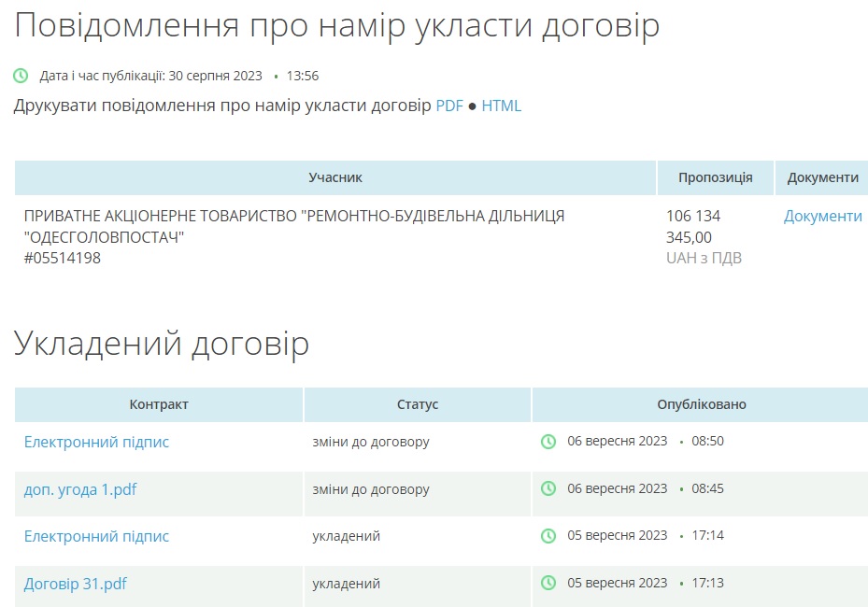868x607 pixels.
Task: Click the UAH з ПДВ label
Action: (704, 258)
